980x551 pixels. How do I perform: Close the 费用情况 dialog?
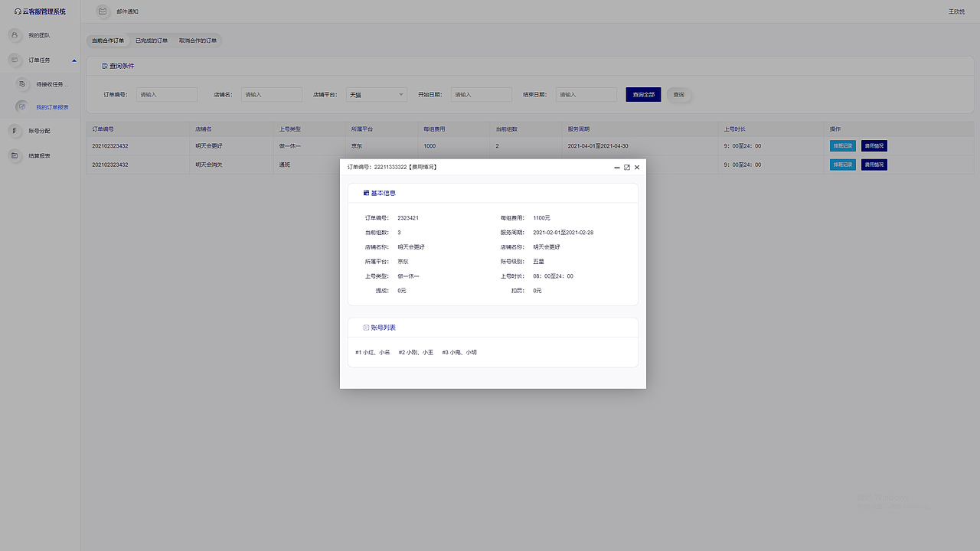(x=637, y=167)
